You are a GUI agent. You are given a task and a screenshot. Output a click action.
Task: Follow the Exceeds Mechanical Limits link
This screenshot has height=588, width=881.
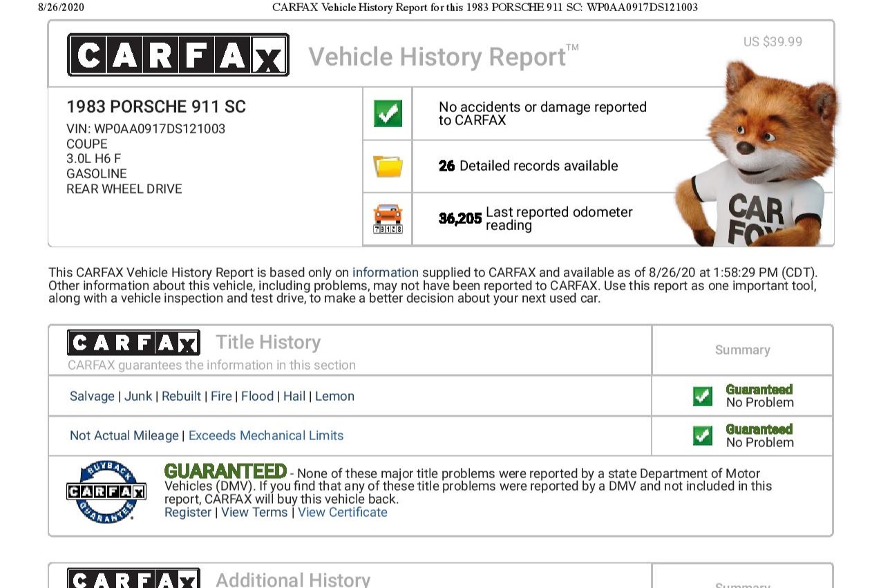pos(266,435)
